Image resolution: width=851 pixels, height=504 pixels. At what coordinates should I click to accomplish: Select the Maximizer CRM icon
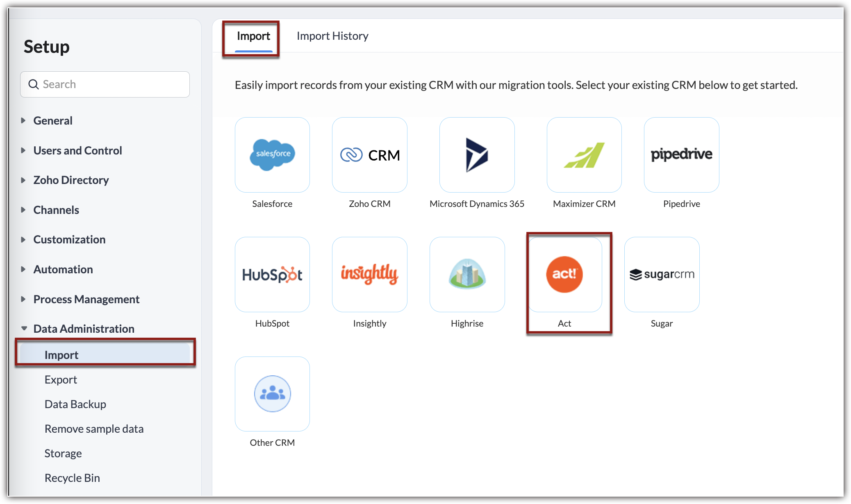click(584, 155)
